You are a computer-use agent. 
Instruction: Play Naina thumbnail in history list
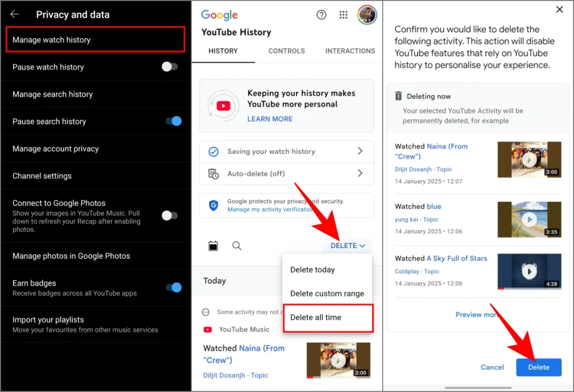click(x=338, y=361)
